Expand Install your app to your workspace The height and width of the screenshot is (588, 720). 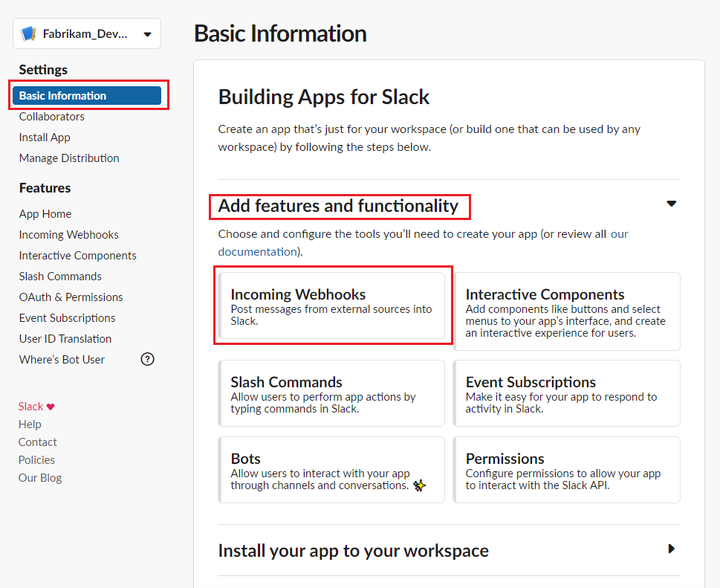(x=671, y=549)
